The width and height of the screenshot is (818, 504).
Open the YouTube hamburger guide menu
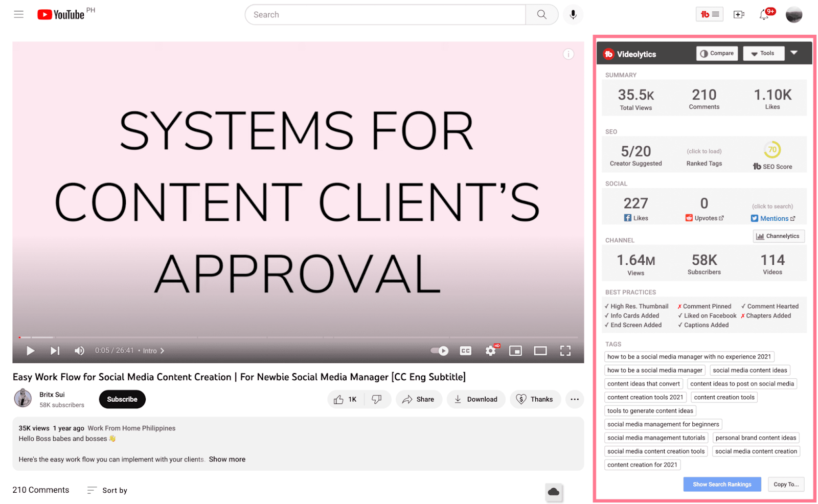19,14
